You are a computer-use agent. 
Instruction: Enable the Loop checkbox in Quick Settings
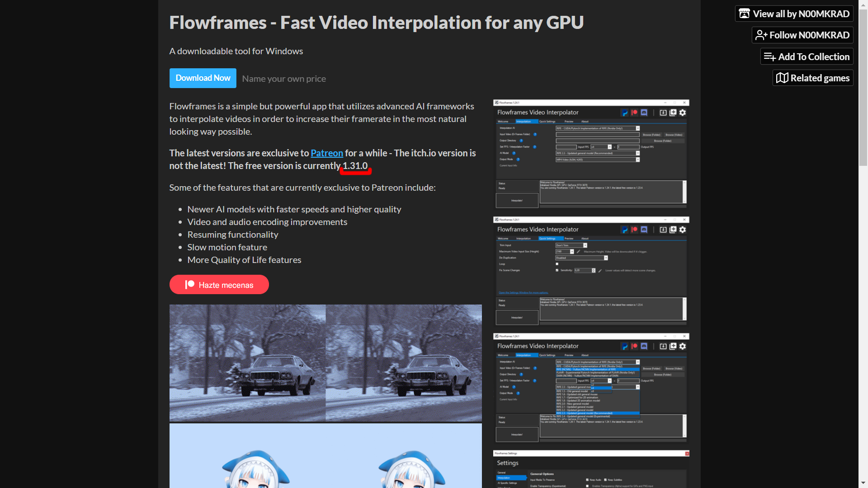pos(557,264)
